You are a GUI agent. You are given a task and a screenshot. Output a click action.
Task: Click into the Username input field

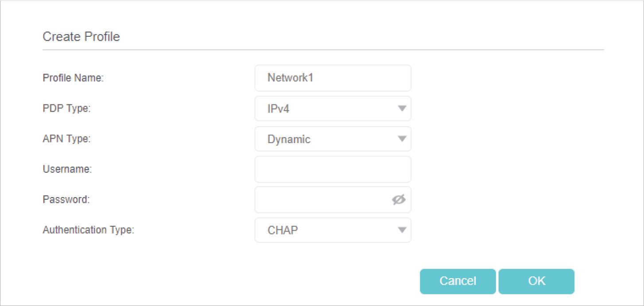[x=333, y=169]
